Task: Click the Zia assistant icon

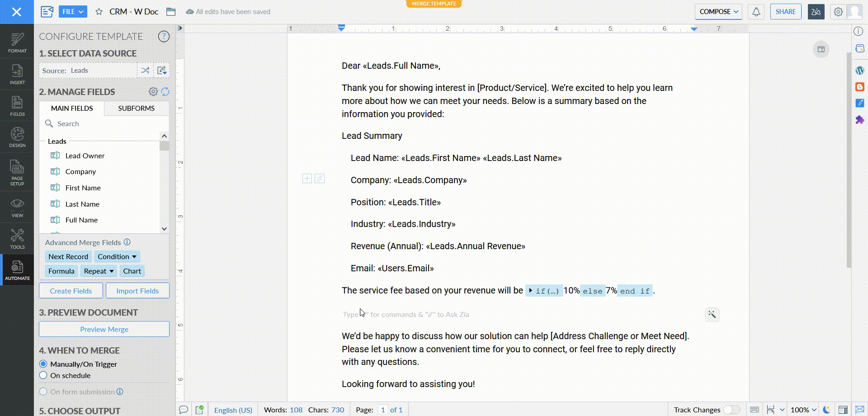Action: [816, 12]
